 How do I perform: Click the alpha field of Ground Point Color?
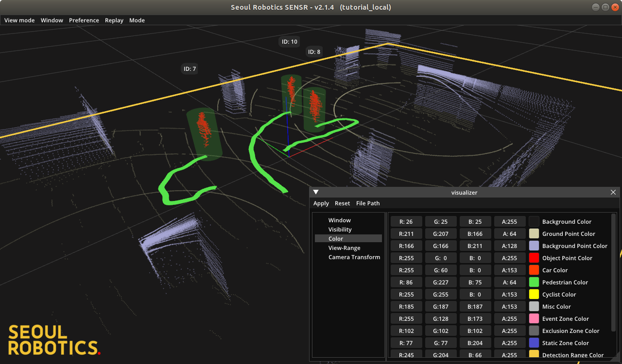pyautogui.click(x=510, y=233)
